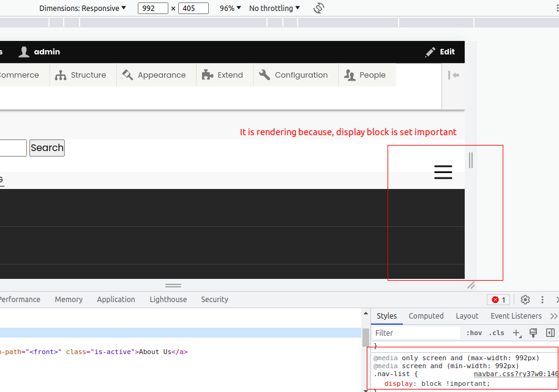Screen dimensions: 559x392
Task: Click the new style rule plus icon
Action: click(517, 333)
